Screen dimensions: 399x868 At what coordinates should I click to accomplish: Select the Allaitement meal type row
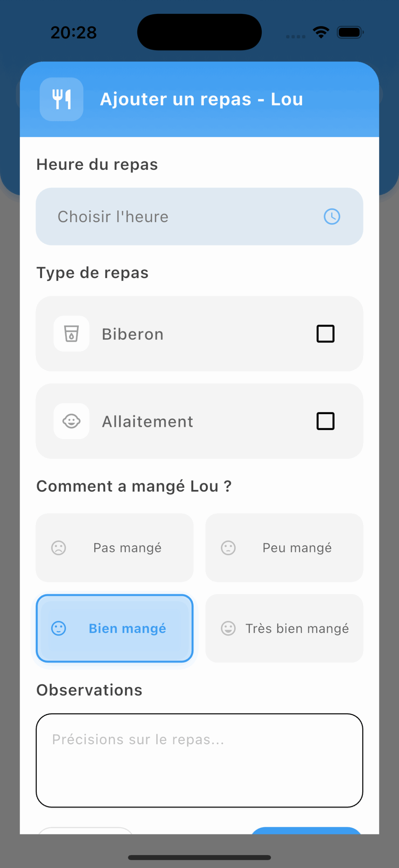199,421
